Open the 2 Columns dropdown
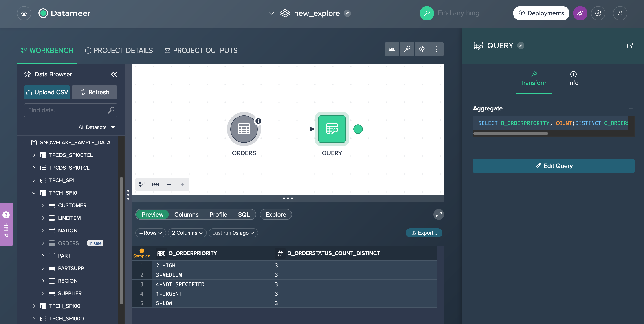 point(187,233)
